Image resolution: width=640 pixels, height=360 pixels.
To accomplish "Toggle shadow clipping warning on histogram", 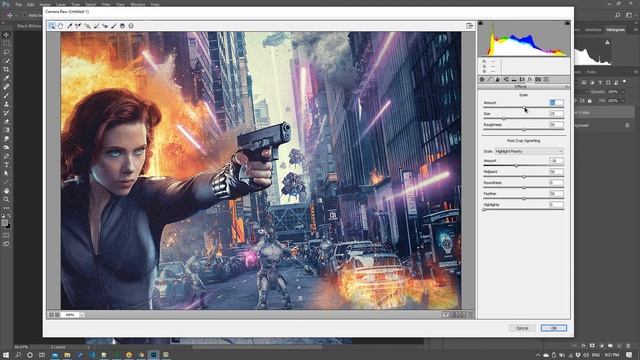I will click(480, 23).
